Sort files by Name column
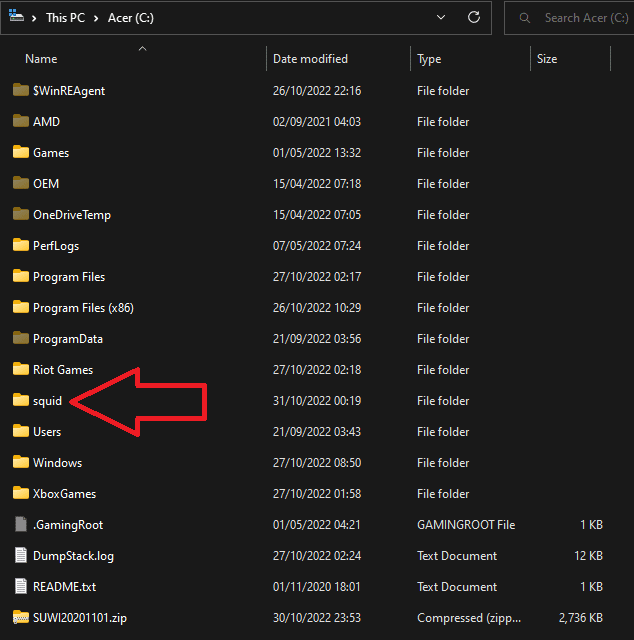634x640 pixels. coord(41,59)
